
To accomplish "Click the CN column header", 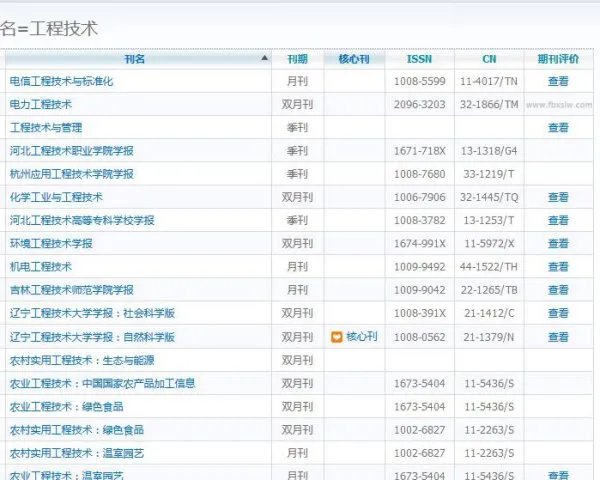I will (489, 59).
